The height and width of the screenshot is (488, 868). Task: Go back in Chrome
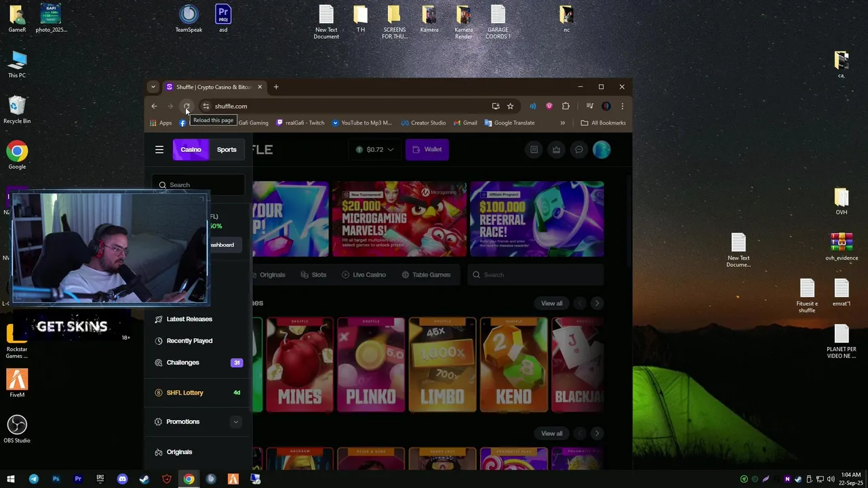(154, 106)
